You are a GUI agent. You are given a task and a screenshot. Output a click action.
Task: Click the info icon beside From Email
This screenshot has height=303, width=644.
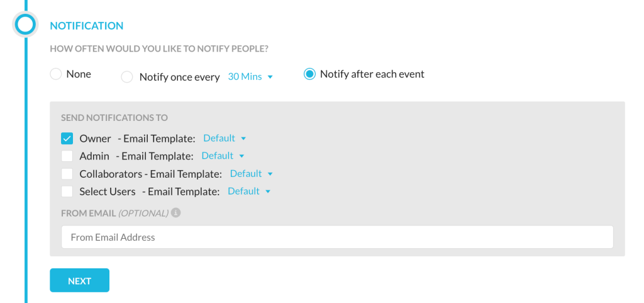pos(176,213)
